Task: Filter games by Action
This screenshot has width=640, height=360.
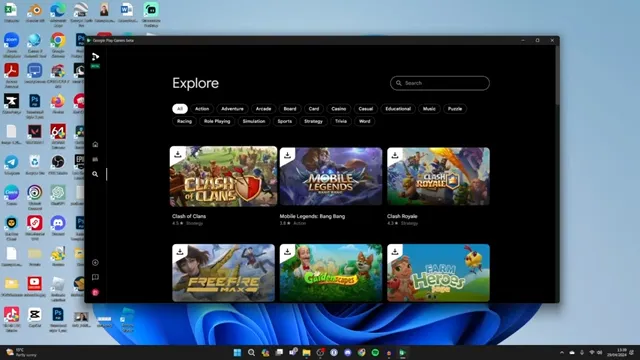Action: pyautogui.click(x=202, y=109)
